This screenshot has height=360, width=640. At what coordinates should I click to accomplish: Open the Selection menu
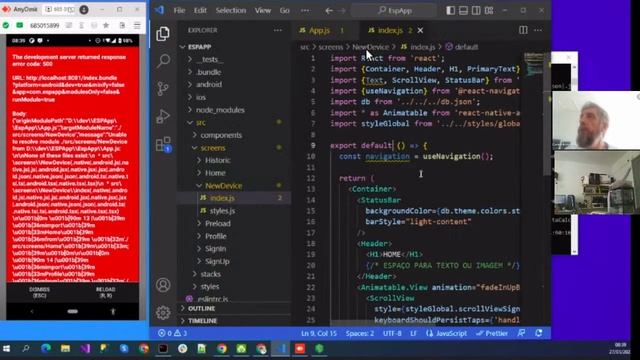coord(231,11)
